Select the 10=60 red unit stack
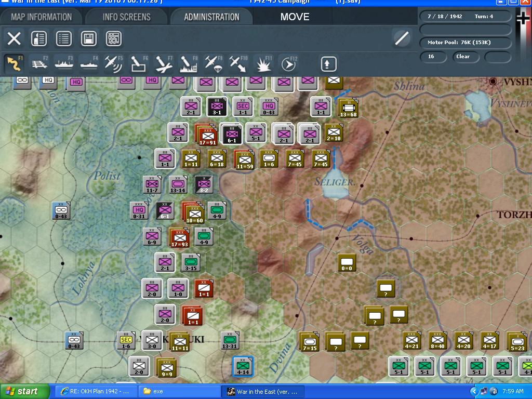Viewport: 532px width, 399px height. (193, 212)
